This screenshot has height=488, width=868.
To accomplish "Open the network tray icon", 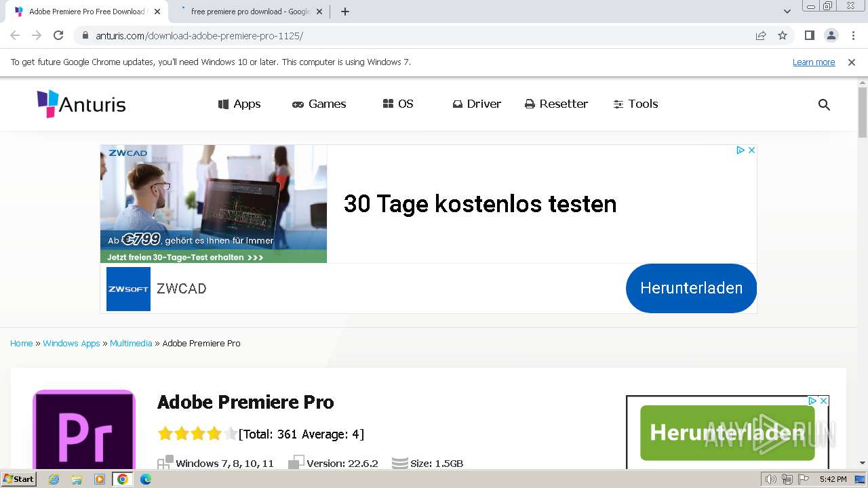I will click(787, 479).
